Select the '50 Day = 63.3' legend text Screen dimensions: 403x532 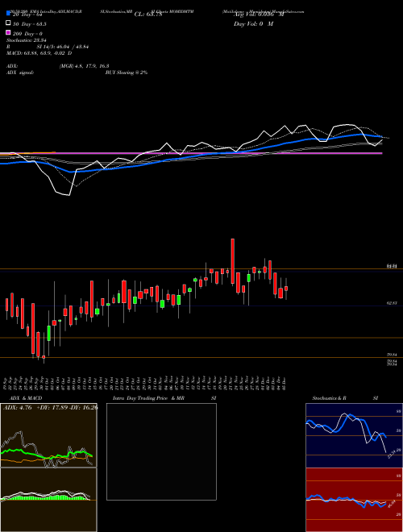(x=30, y=24)
